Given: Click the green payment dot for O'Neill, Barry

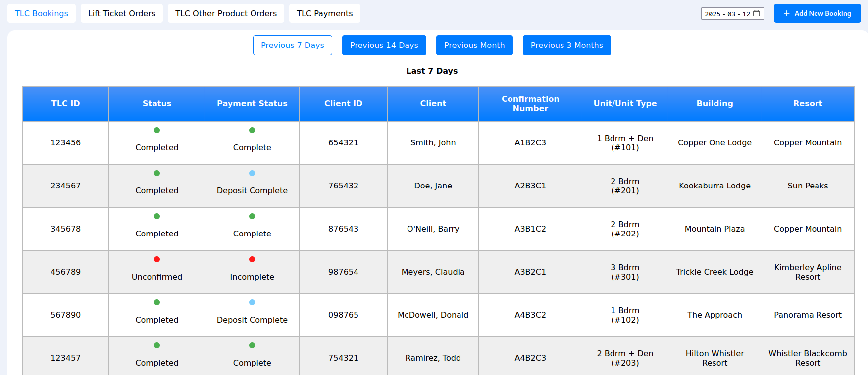Looking at the screenshot, I should coord(252,216).
